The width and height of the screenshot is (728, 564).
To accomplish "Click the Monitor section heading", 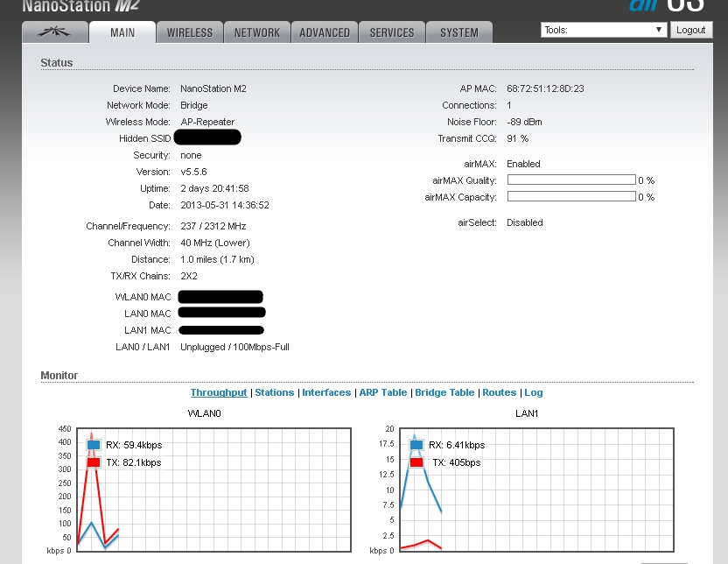I will 59,376.
